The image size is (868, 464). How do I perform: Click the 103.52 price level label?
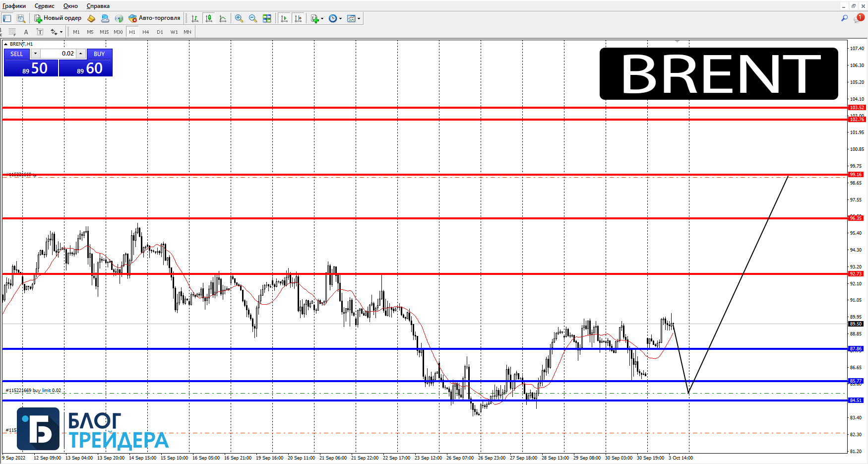[857, 107]
